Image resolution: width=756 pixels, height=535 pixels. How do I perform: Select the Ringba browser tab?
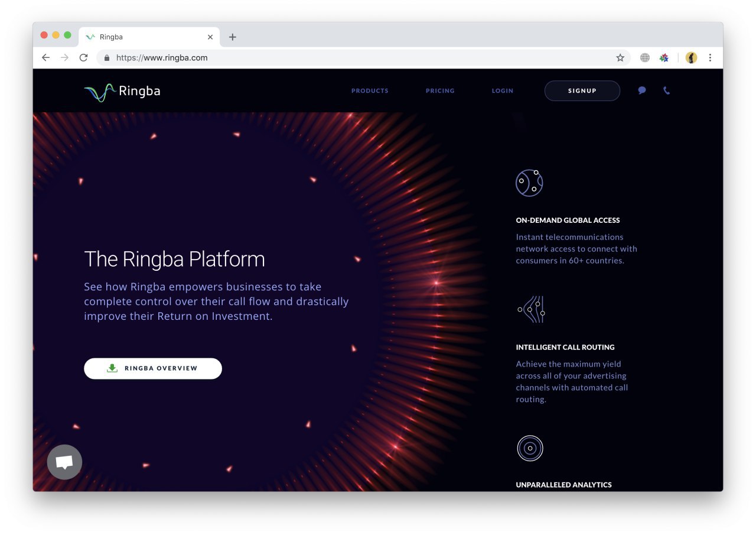coord(149,37)
